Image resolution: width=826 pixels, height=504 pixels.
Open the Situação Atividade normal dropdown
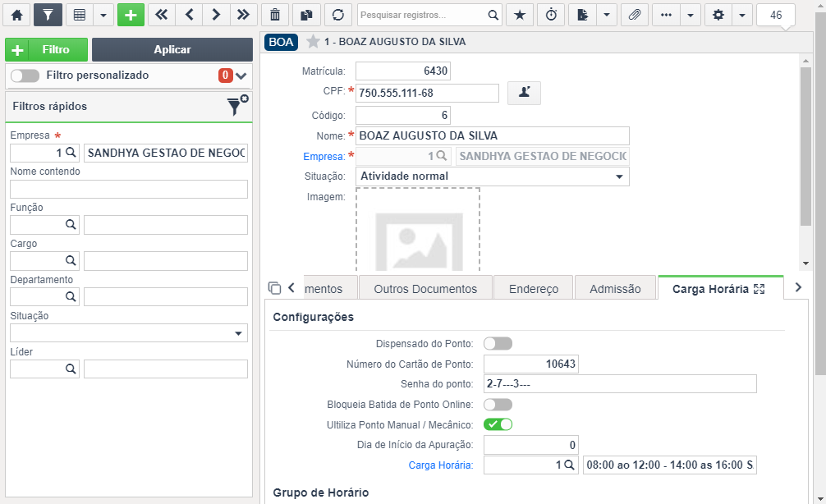pyautogui.click(x=493, y=176)
